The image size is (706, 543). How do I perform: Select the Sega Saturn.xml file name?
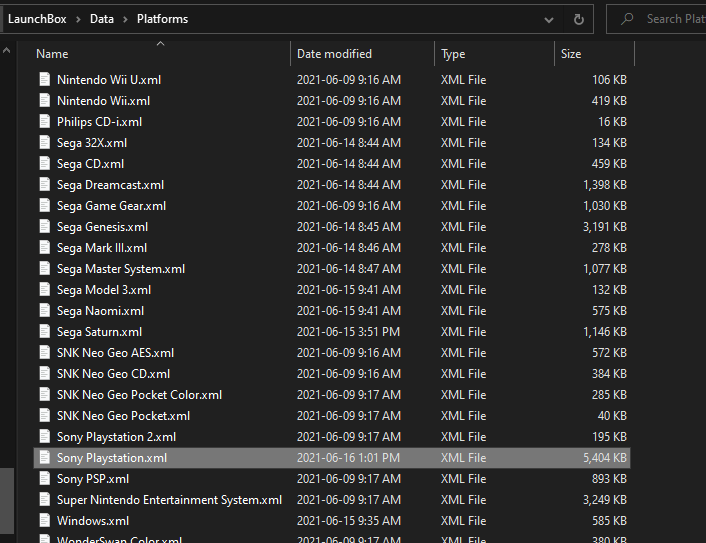(x=100, y=332)
